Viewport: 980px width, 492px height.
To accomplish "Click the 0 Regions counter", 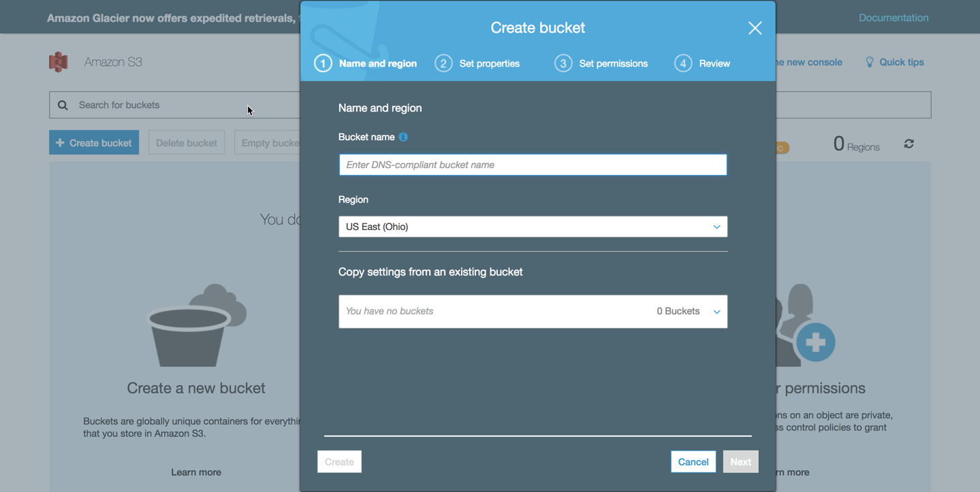I will 856,144.
